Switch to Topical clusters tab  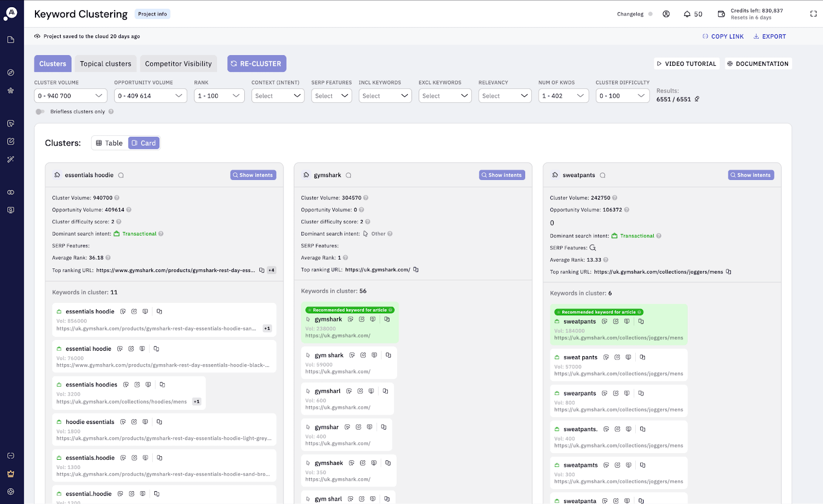tap(105, 64)
